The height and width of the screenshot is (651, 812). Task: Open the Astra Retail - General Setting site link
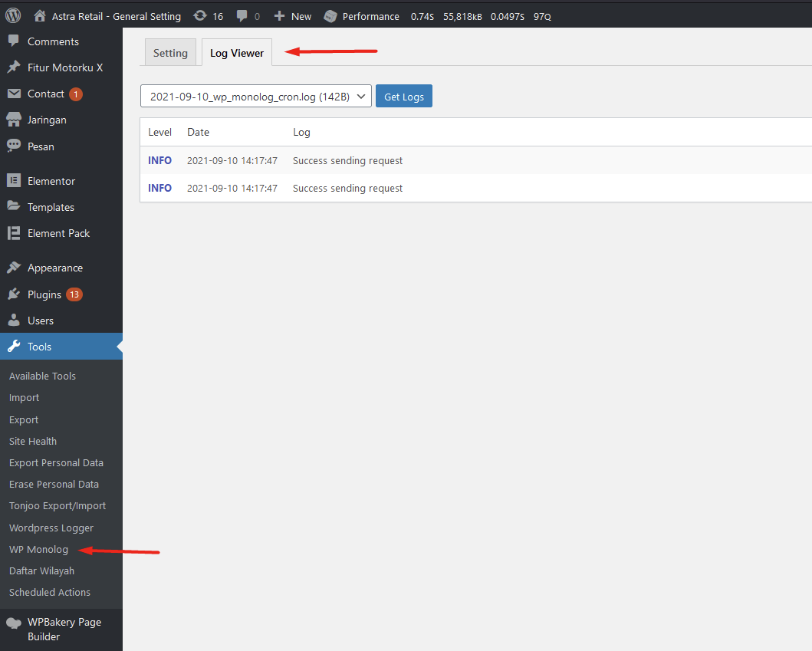[x=116, y=17]
